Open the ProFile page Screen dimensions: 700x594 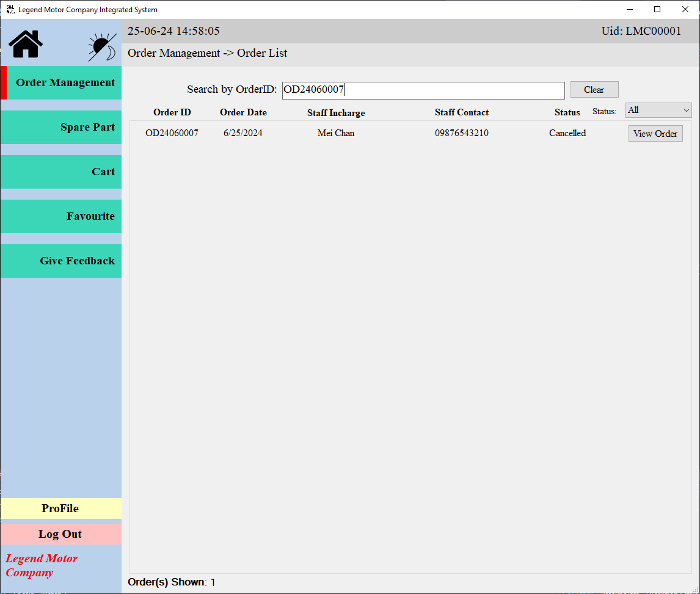(60, 509)
